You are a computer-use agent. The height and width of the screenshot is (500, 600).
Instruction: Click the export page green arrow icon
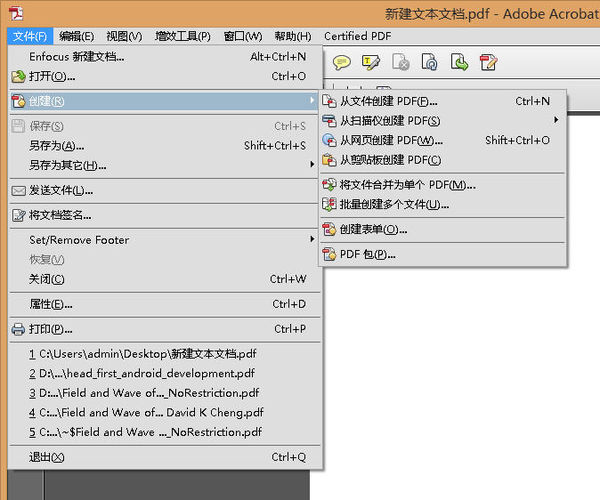click(x=459, y=62)
